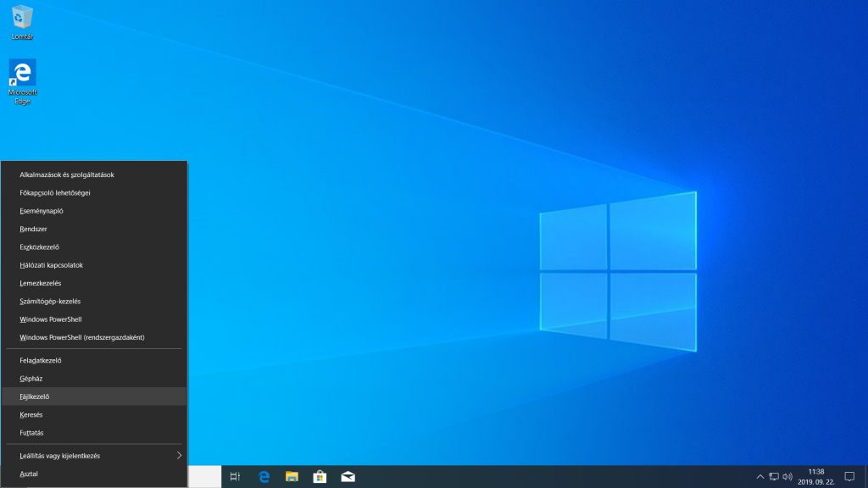Viewport: 868px width, 488px height.
Task: Open Futtatás run dialog
Action: coord(94,433)
